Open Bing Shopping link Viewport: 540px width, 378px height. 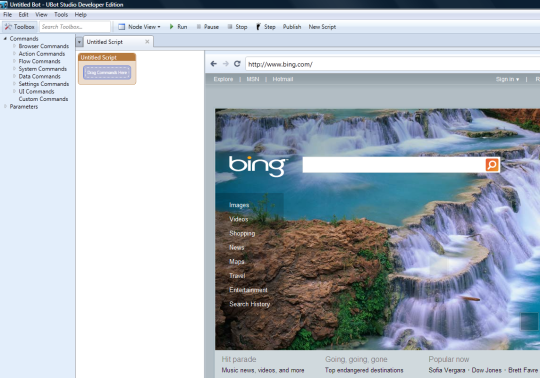[x=242, y=233]
